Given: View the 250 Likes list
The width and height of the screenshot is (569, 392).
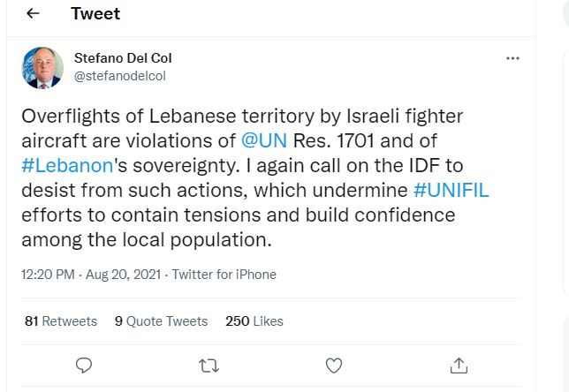Looking at the screenshot, I should click(x=254, y=321).
